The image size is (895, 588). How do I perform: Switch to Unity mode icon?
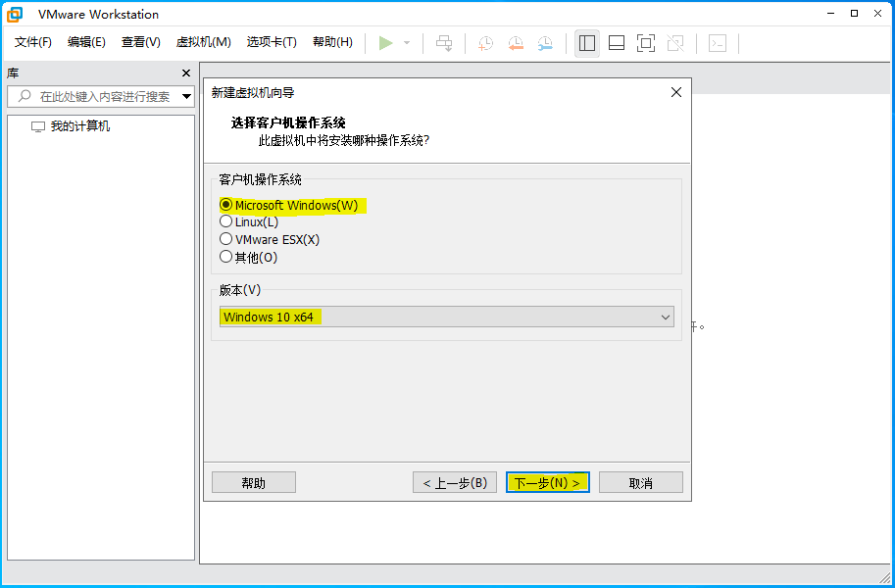675,43
